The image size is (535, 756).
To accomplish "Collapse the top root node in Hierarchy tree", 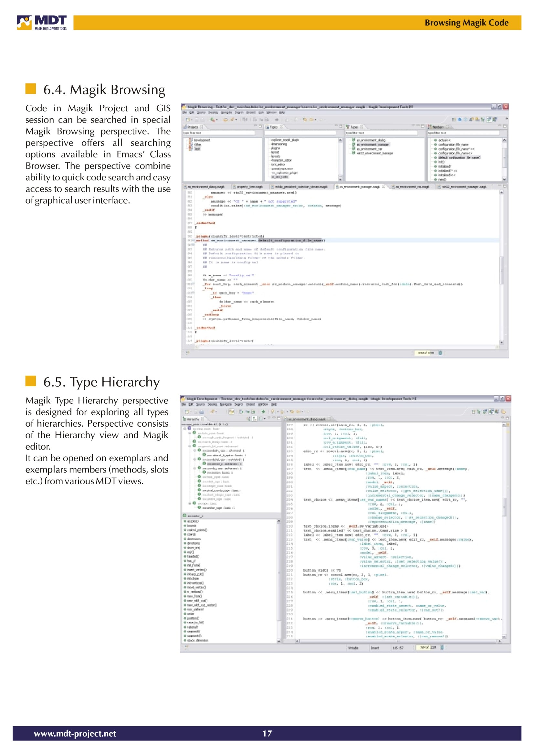I will [185, 429].
